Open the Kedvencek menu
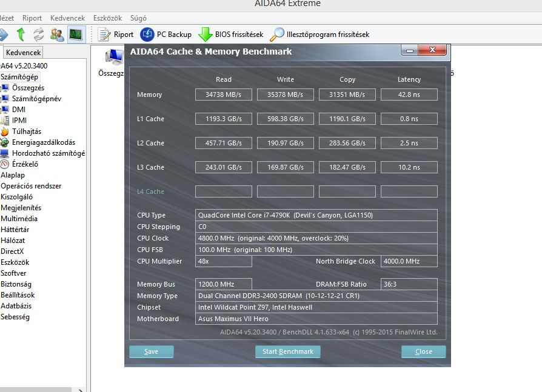542x392 pixels. pyautogui.click(x=67, y=18)
